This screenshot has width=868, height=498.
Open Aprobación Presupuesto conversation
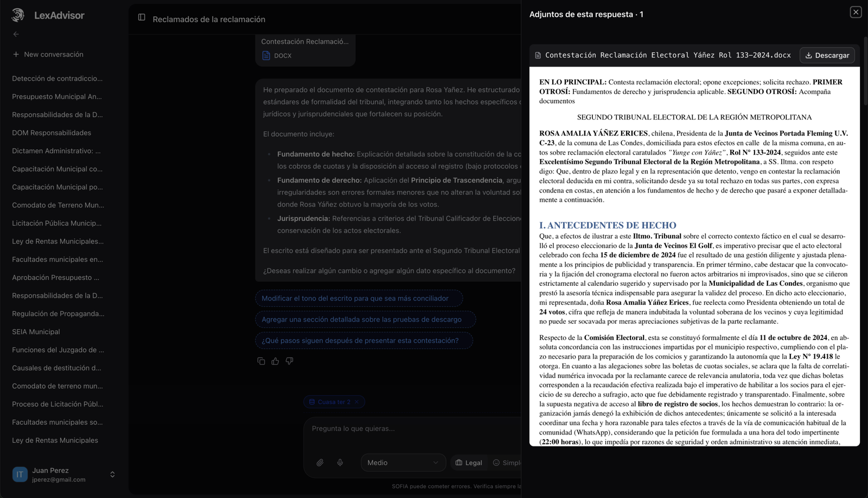coord(56,277)
